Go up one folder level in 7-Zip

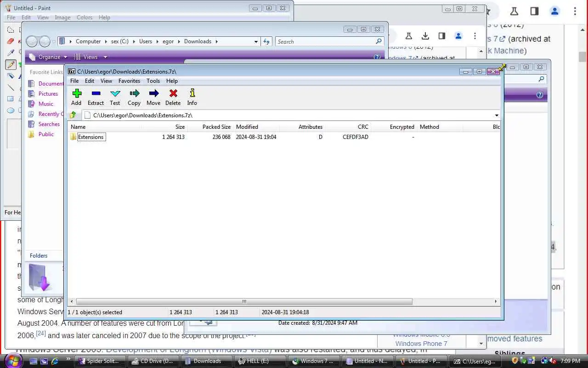[x=73, y=115]
